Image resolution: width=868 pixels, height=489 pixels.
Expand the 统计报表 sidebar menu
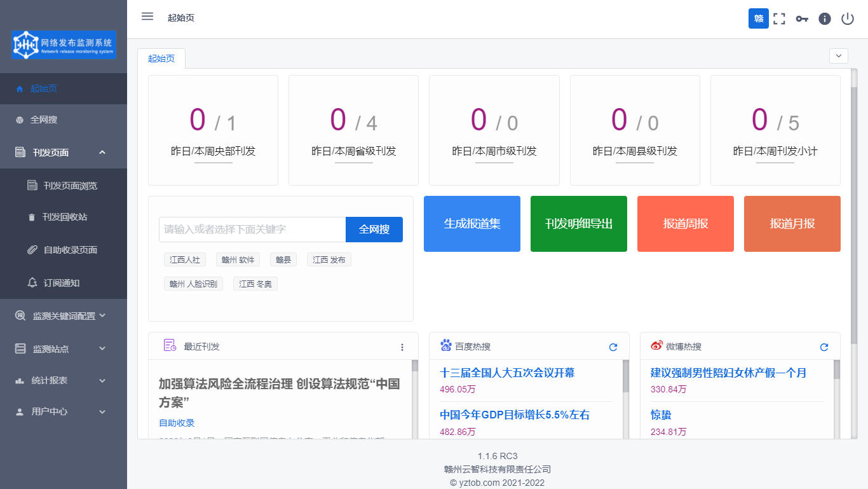click(x=64, y=380)
